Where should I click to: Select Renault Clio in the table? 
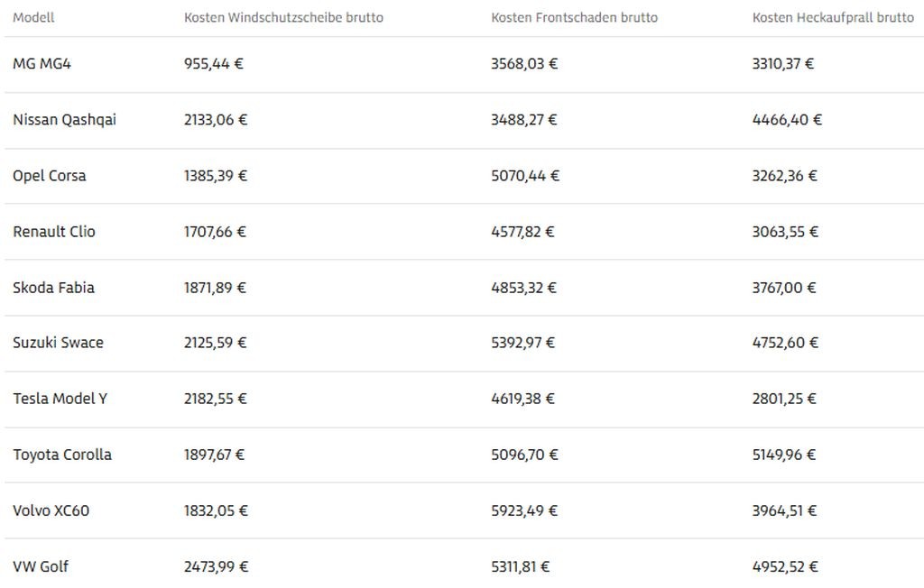(54, 232)
